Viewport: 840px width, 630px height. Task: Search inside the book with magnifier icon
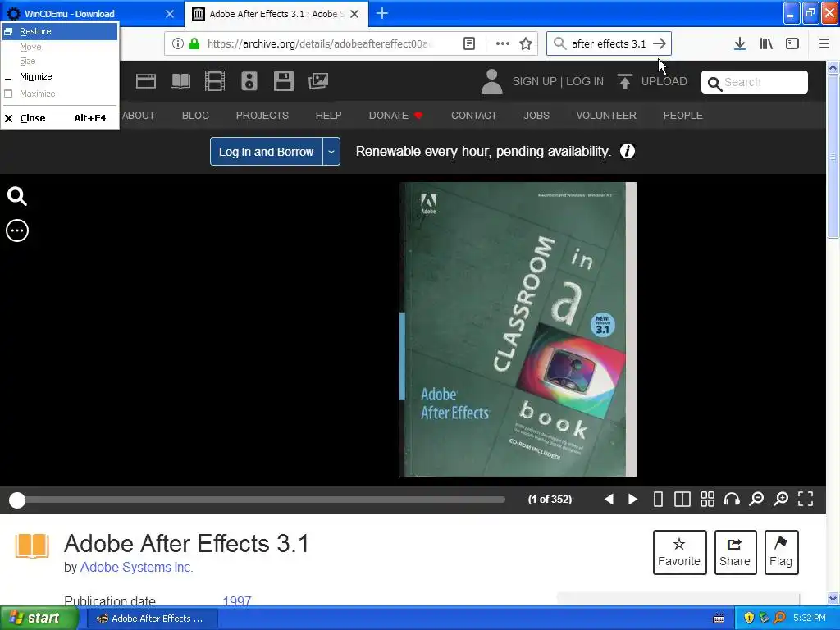pyautogui.click(x=17, y=196)
